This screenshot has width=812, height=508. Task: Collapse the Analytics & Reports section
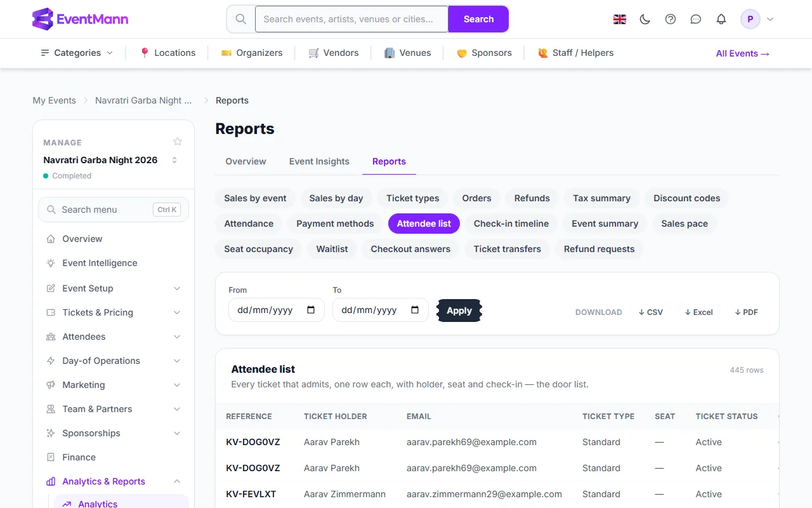point(114,481)
